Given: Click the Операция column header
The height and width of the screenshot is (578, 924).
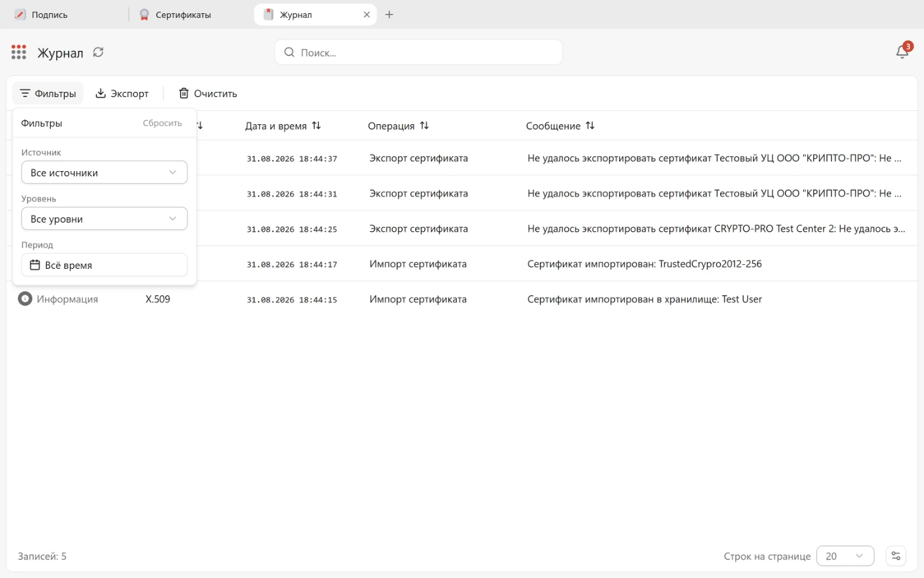Looking at the screenshot, I should [391, 126].
